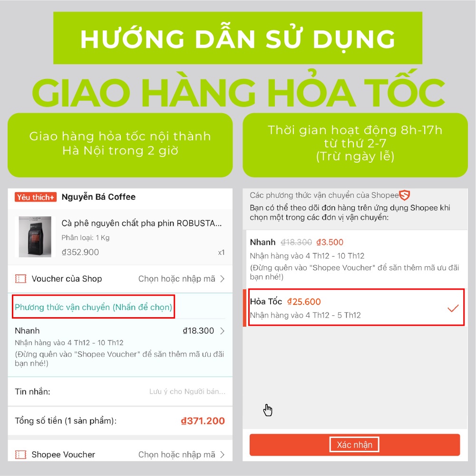Click the Shopee Voucher ticket icon
The image size is (476, 476).
point(20,455)
